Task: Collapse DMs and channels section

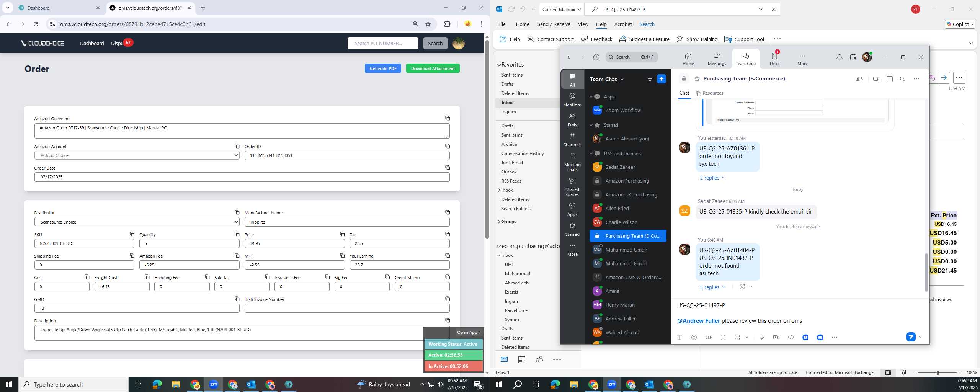Action: 591,154
